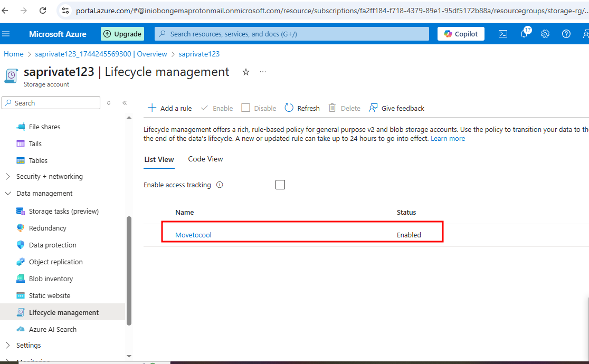
Task: Open Storage tasks (preview)
Action: coord(63,212)
